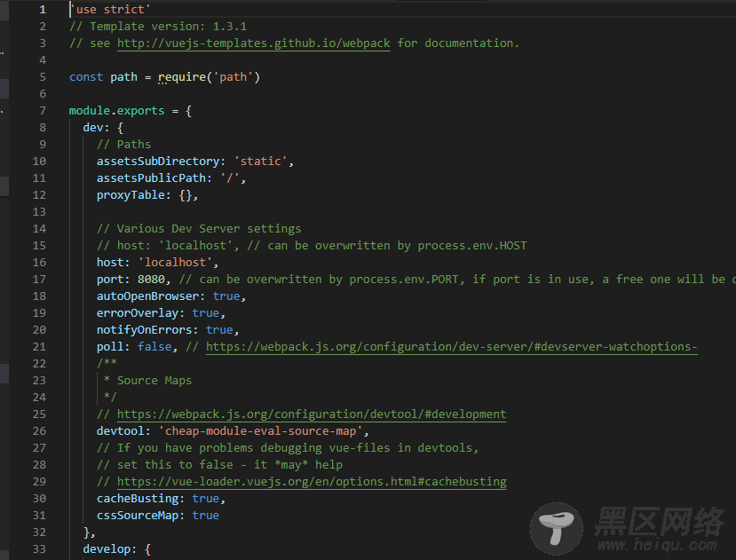
Task: Click the 'cssSourceMap' property
Action: click(x=138, y=516)
